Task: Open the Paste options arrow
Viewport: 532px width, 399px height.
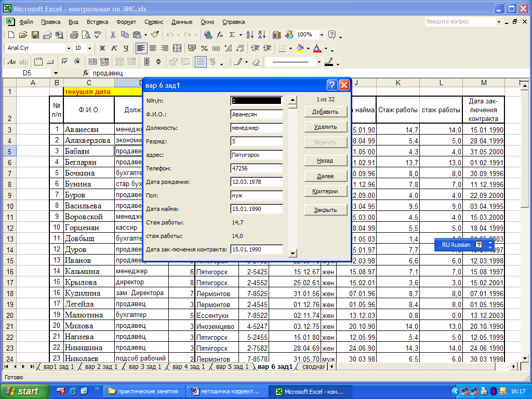Action: [145, 35]
